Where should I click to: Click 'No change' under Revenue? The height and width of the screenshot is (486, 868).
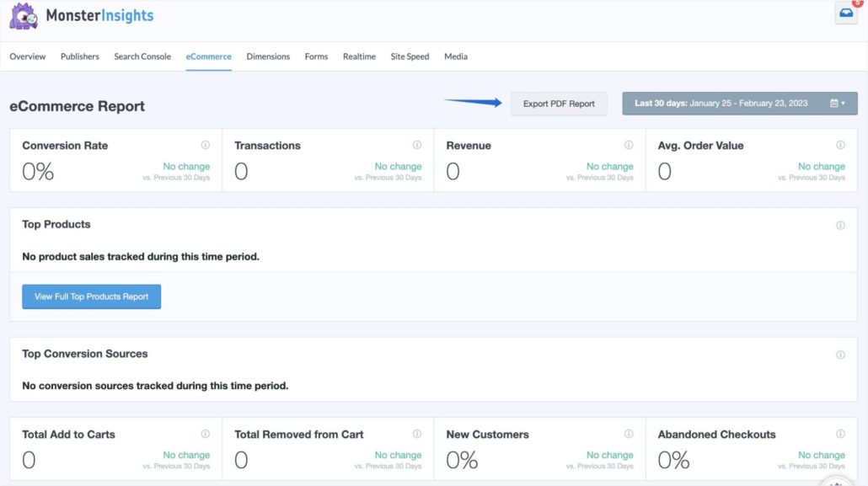pos(609,166)
